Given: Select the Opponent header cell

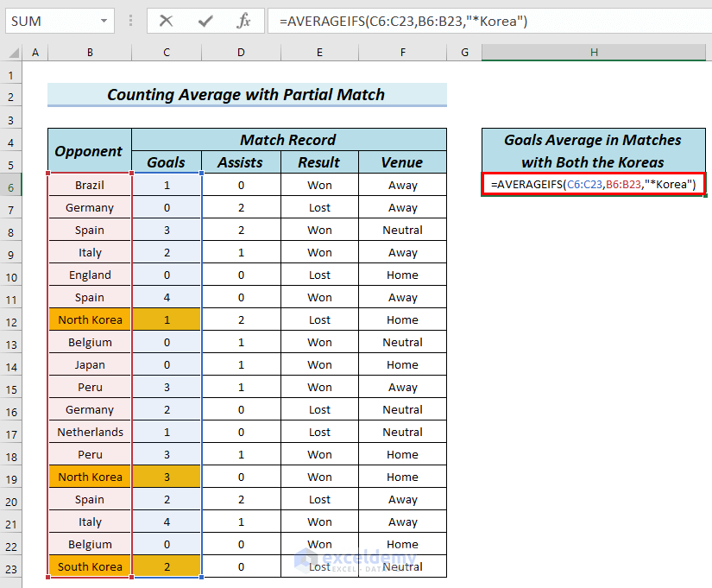Looking at the screenshot, I should coord(89,150).
